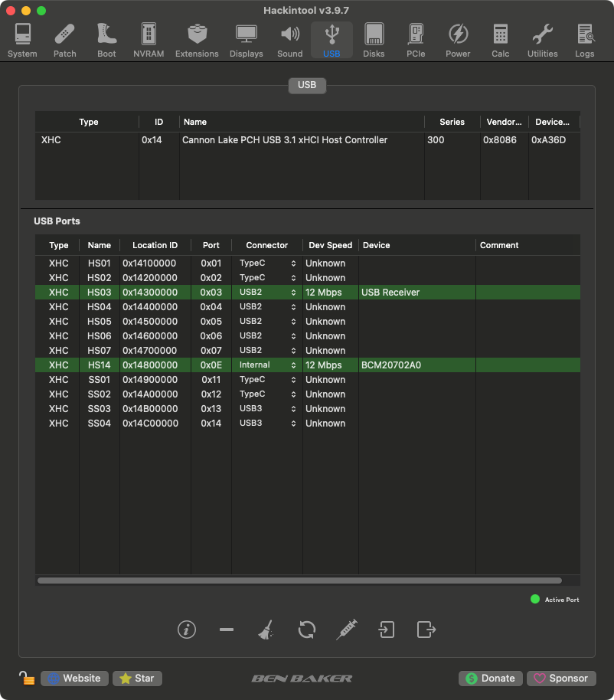Select the 0x0E port cell
Viewport: 614px width, 700px height.
click(x=211, y=365)
